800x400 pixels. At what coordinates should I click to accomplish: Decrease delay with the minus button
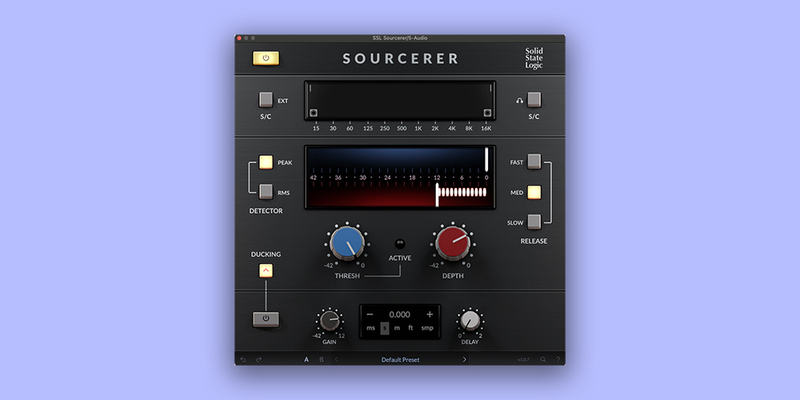(370, 314)
